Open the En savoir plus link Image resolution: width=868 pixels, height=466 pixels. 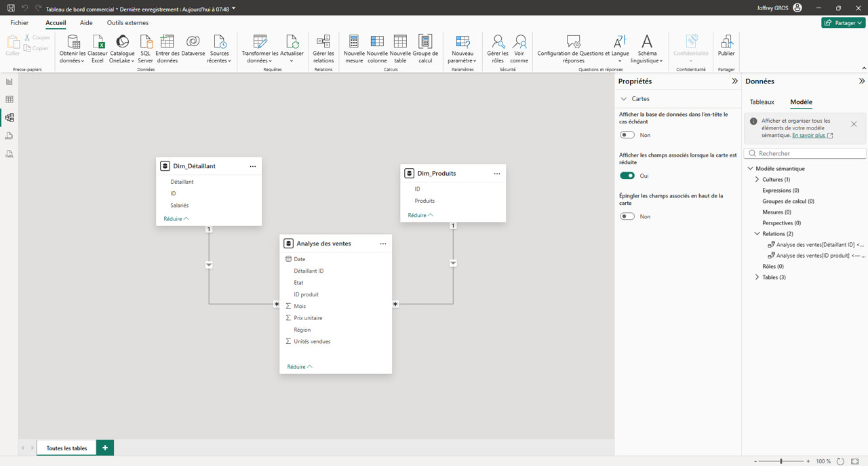point(808,136)
